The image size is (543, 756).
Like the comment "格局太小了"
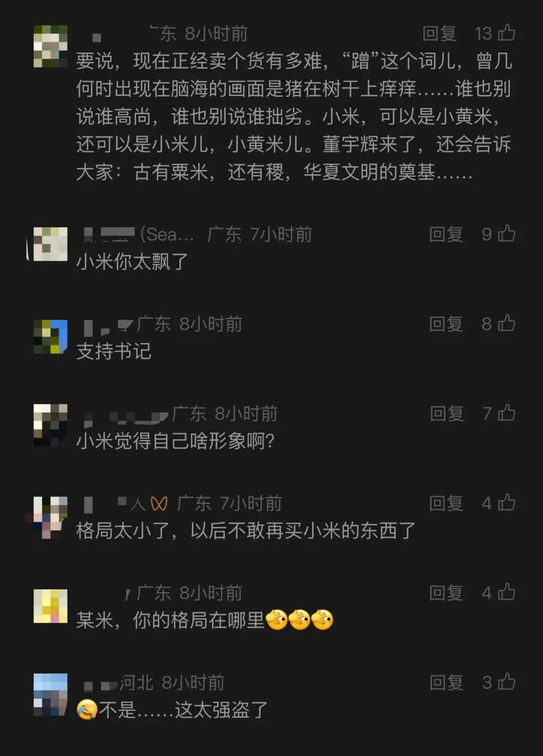(x=506, y=502)
